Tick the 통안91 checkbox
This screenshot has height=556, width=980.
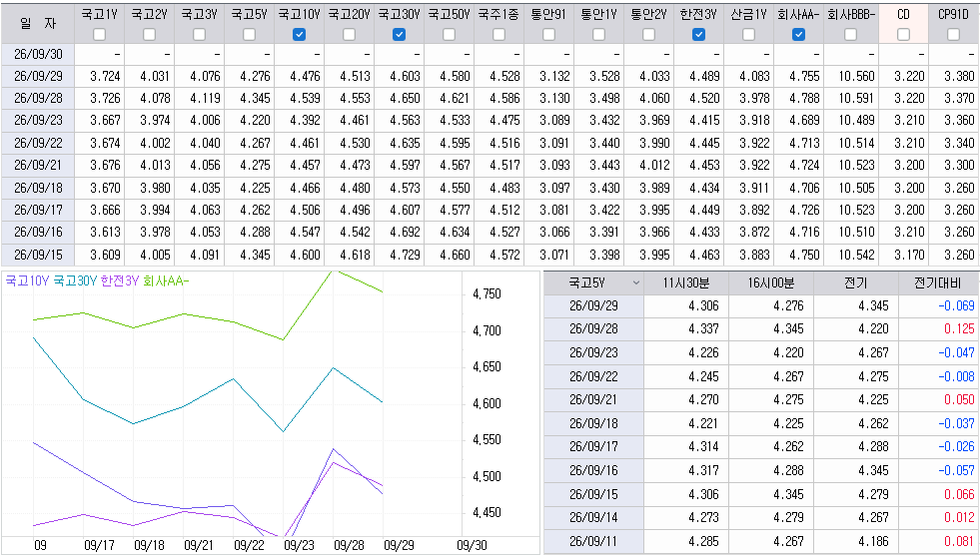coord(548,35)
